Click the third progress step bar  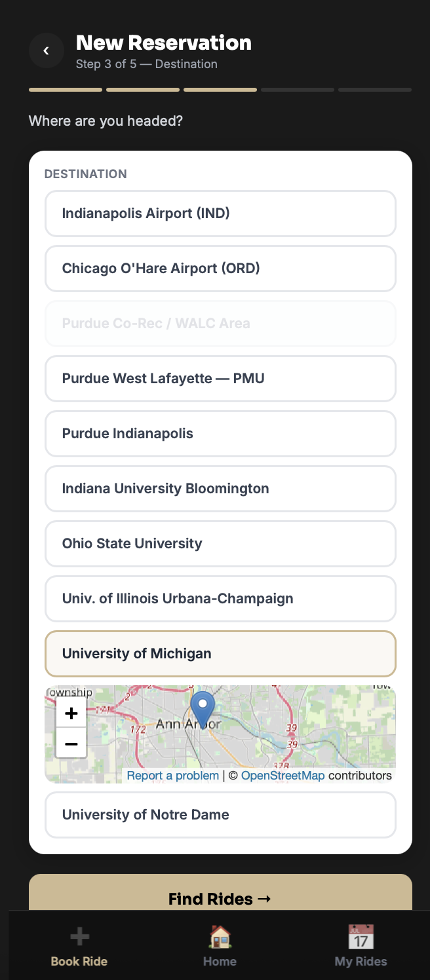coord(220,90)
